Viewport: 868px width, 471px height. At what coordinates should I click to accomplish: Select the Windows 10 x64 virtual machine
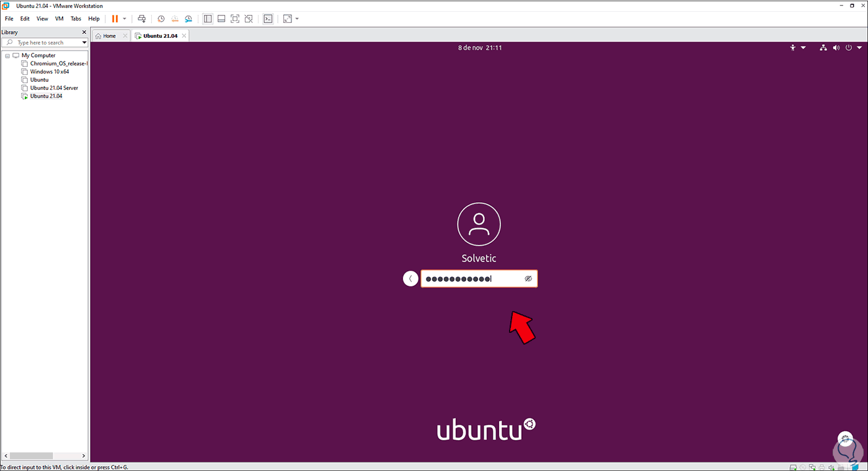coord(50,71)
